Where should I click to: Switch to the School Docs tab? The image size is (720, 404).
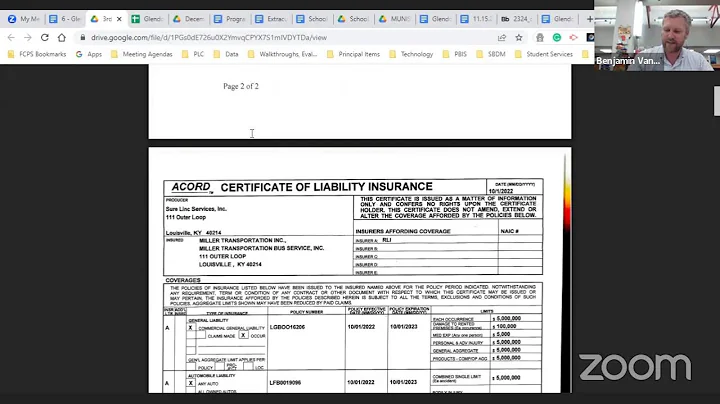[x=312, y=19]
